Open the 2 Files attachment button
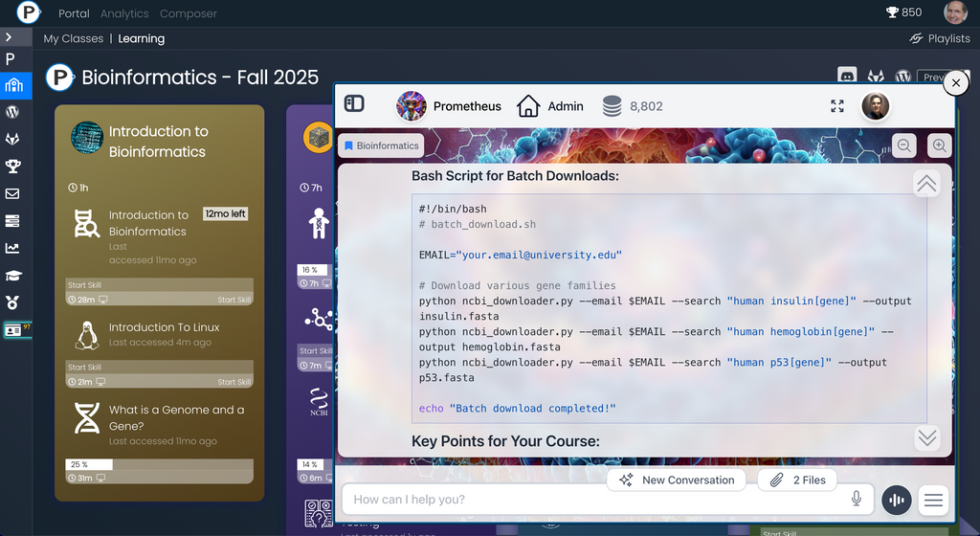 (x=797, y=480)
